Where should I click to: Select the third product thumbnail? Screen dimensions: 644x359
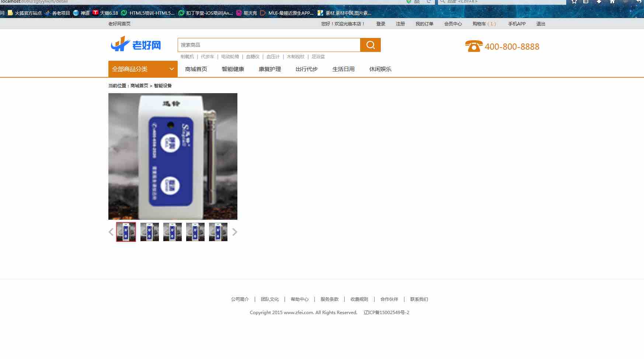(x=173, y=232)
